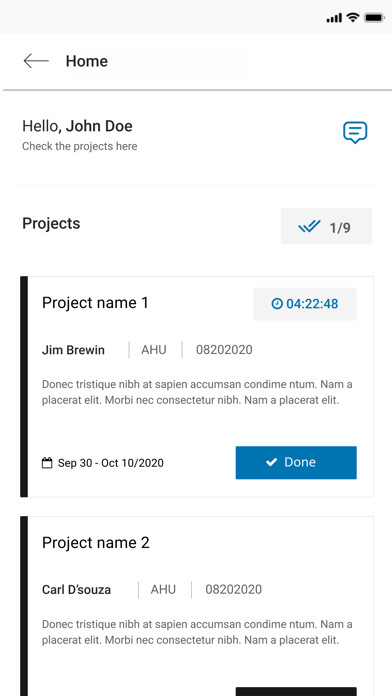
Task: Click the double-checkmark completed icon
Action: 309,227
